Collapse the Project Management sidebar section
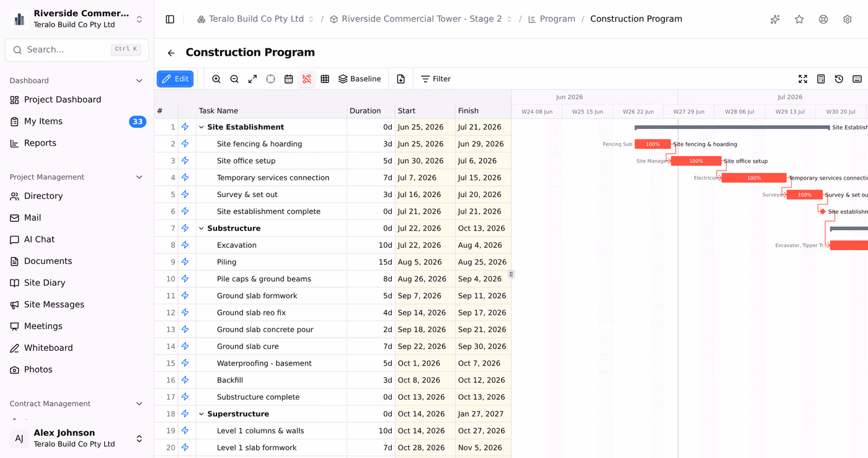 (x=139, y=177)
